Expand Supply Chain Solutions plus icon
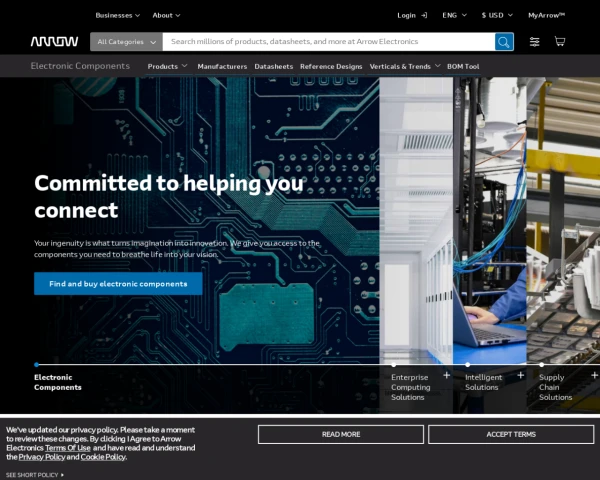Image resolution: width=600 pixels, height=480 pixels. click(594, 376)
